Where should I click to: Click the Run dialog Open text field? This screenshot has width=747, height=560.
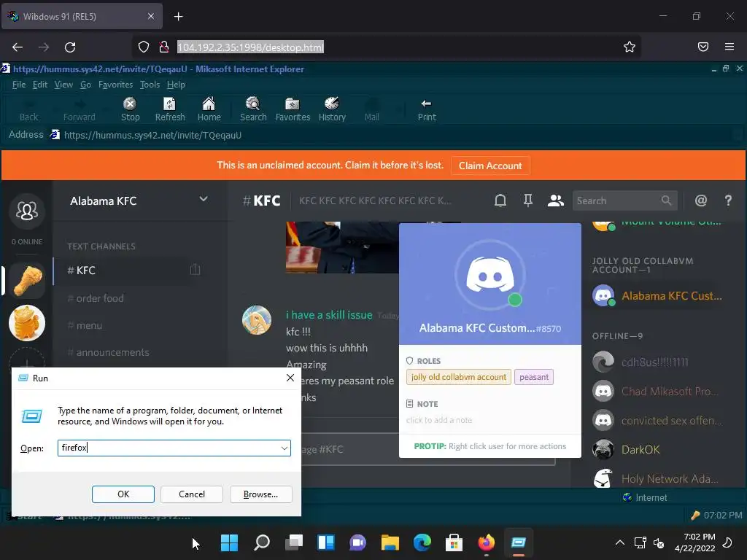click(x=174, y=448)
